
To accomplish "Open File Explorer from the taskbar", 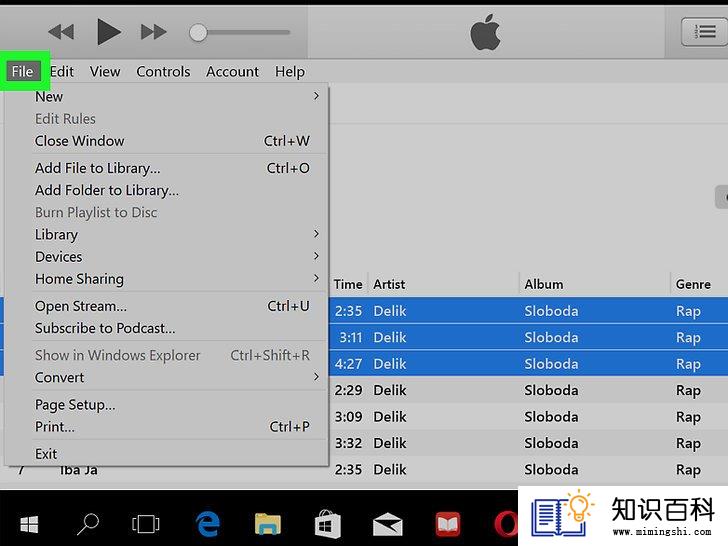I will (267, 524).
